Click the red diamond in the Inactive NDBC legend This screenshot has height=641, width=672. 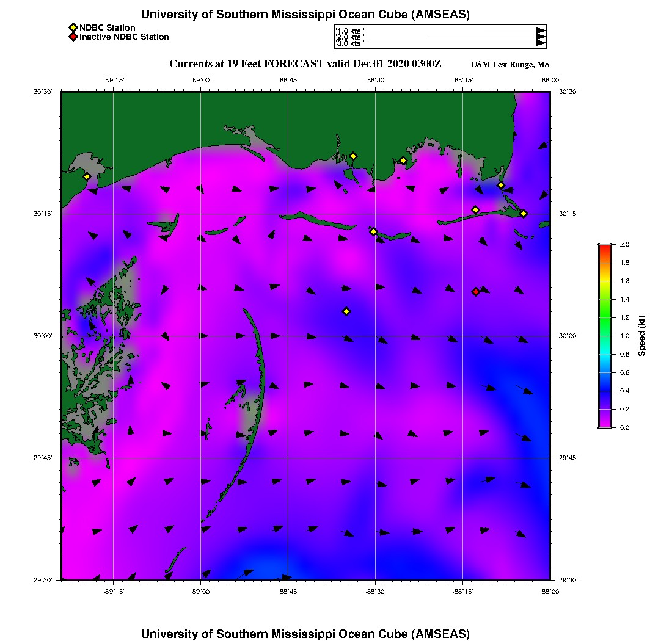73,37
